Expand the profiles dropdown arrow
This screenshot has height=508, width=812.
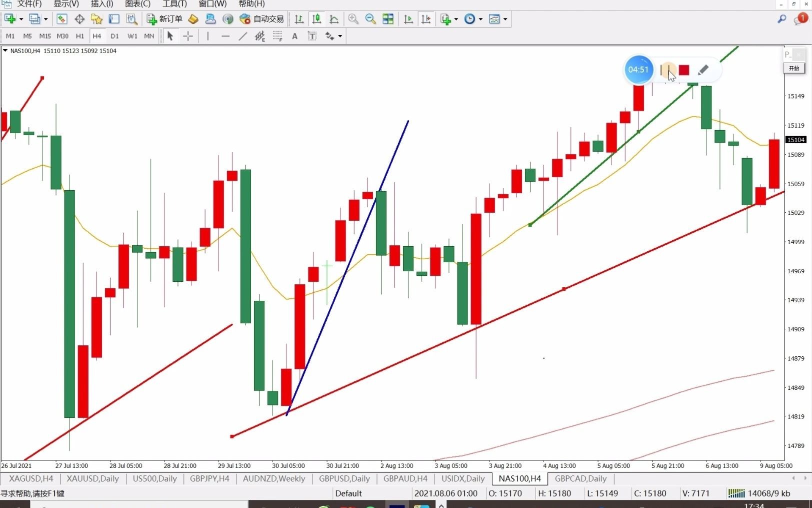45,19
